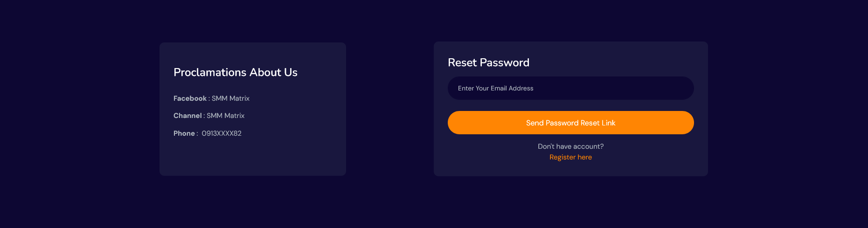
Task: Click SMM Matrix beside the Channel label
Action: pyautogui.click(x=225, y=116)
